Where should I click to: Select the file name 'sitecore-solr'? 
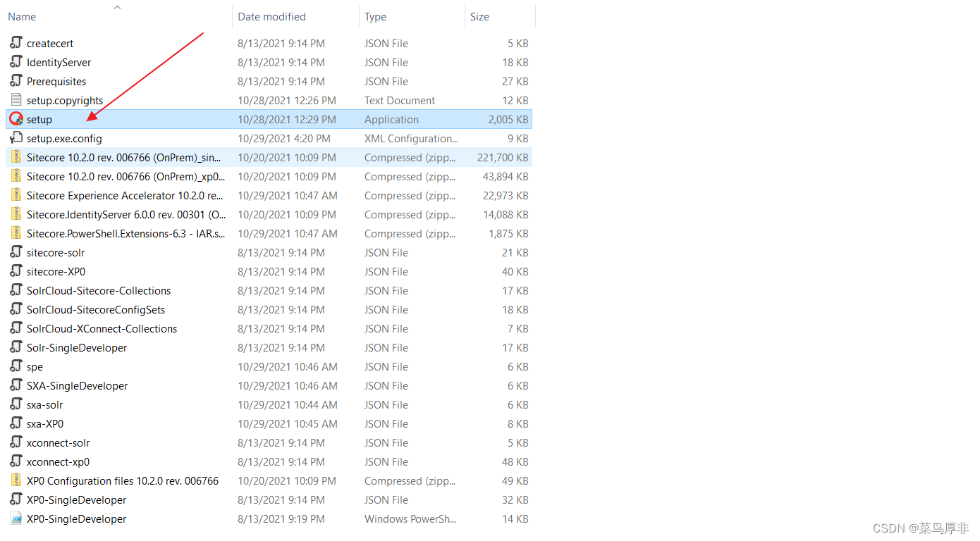click(x=56, y=253)
